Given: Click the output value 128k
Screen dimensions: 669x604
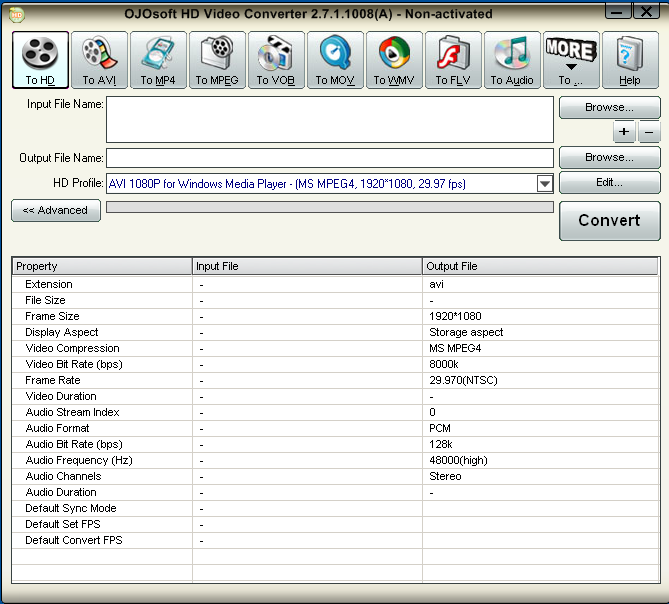Looking at the screenshot, I should coord(441,444).
